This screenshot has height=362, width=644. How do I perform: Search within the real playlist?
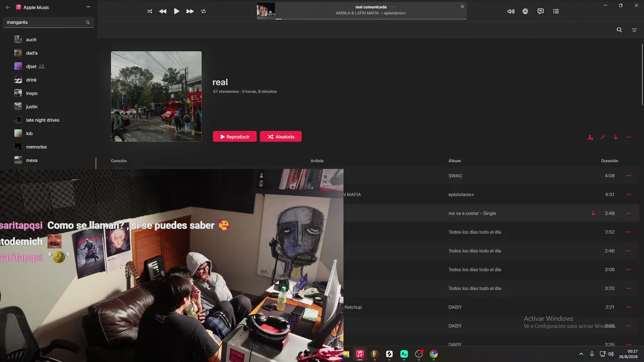(x=619, y=30)
